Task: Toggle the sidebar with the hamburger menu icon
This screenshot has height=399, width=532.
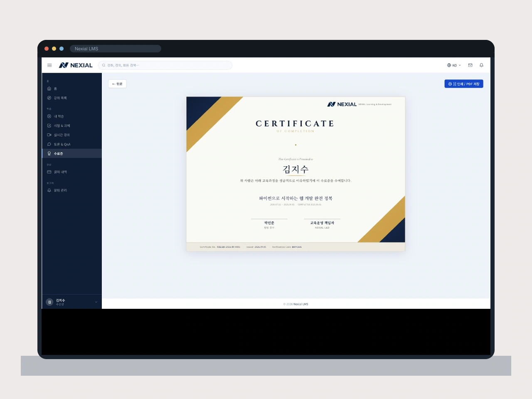Action: tap(49, 65)
